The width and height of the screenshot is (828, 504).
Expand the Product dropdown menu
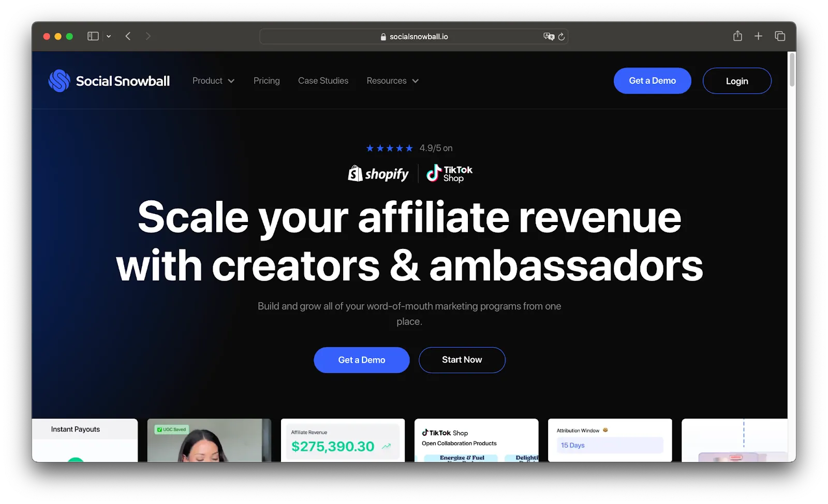(213, 81)
